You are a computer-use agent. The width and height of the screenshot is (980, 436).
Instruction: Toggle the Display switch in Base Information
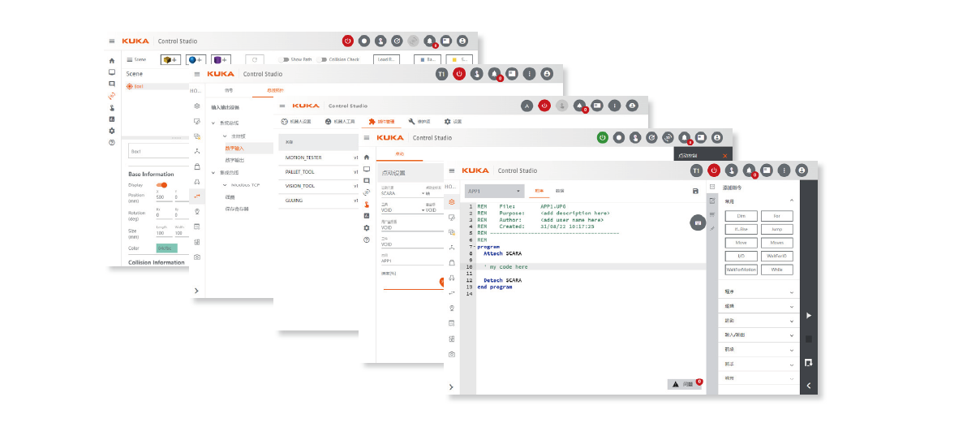coord(161,185)
